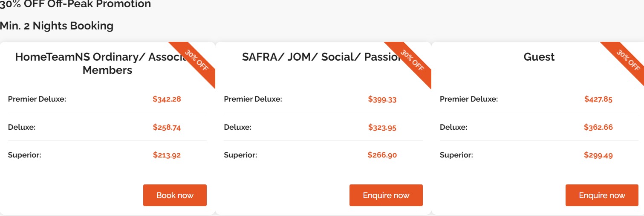Click the $362.66 Deluxe price
The height and width of the screenshot is (216, 644).
coord(598,127)
